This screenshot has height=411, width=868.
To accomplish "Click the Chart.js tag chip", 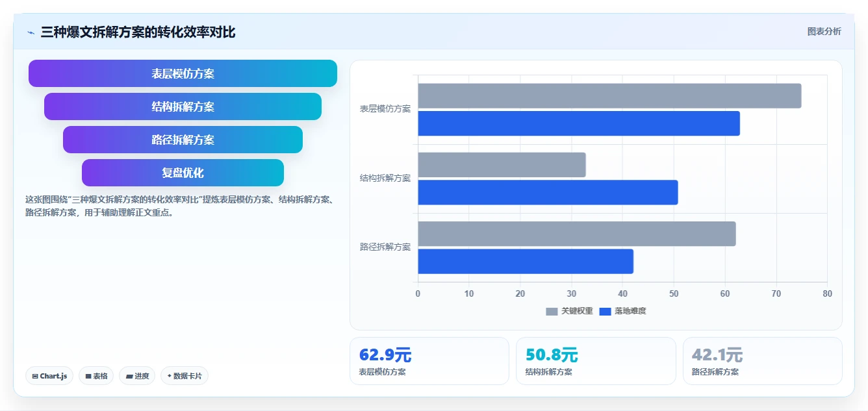I will 49,376.
